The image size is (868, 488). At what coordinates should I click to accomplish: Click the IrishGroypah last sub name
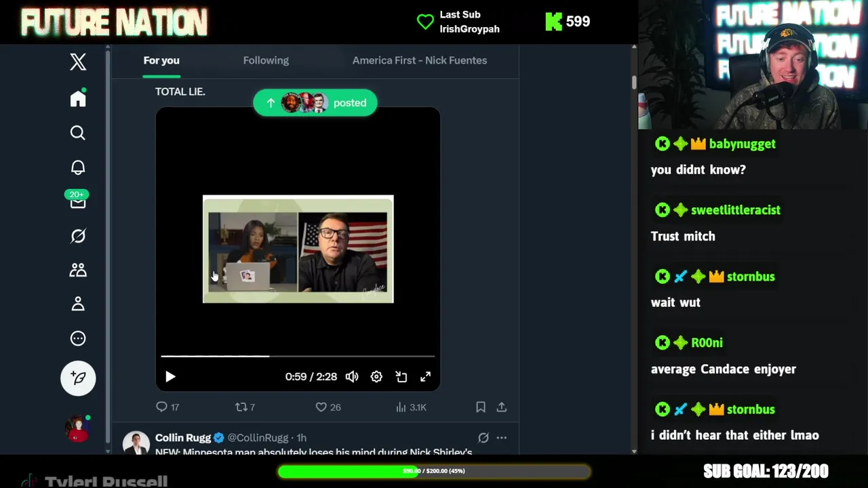469,29
